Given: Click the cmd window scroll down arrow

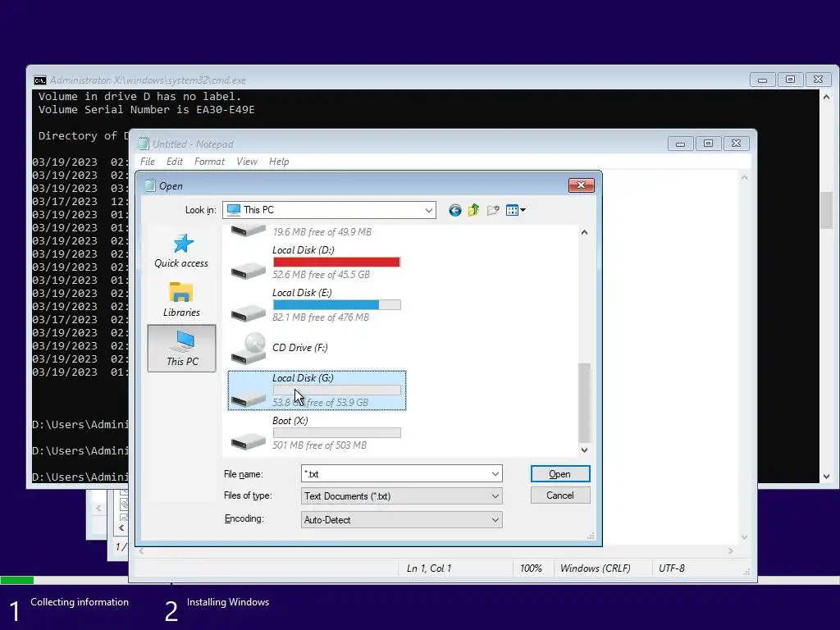Looking at the screenshot, I should pyautogui.click(x=826, y=476).
